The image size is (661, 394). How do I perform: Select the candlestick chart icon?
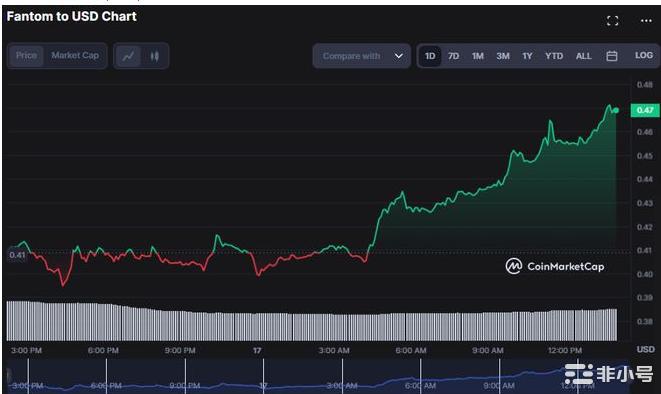(155, 56)
